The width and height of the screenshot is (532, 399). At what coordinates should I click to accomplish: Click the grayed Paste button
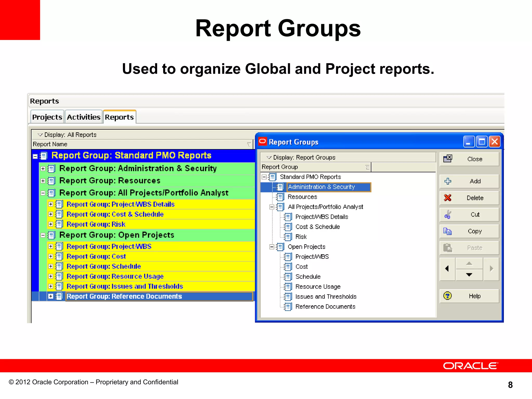coord(469,248)
